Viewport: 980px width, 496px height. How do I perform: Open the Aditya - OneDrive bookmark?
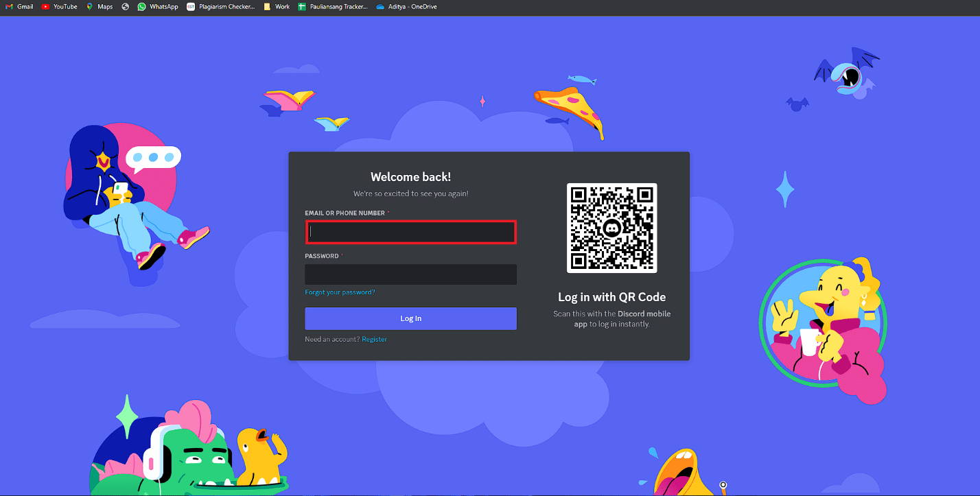tap(406, 6)
